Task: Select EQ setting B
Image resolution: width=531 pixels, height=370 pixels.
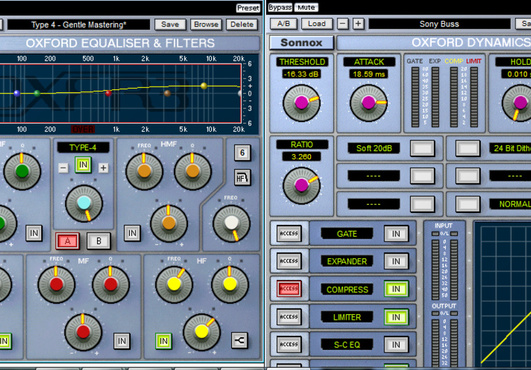Action: coord(99,241)
